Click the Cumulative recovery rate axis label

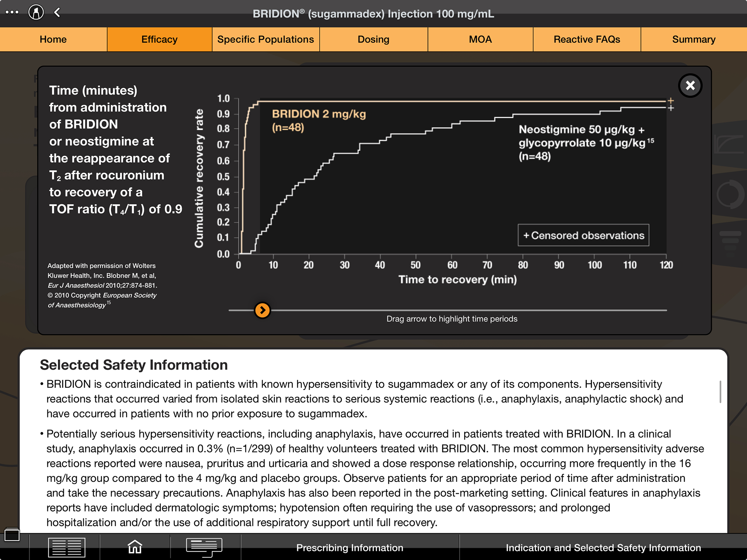pos(199,178)
